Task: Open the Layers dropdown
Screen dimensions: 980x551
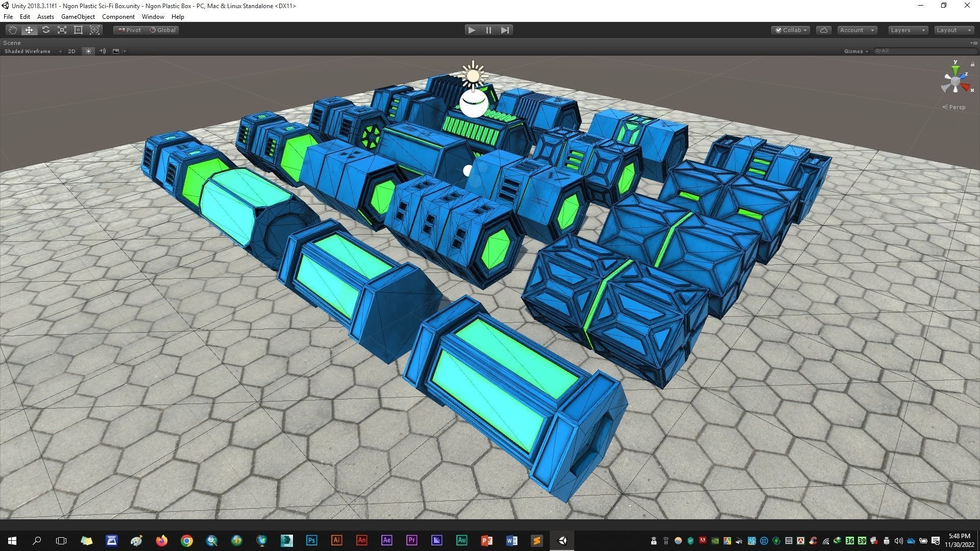Action: point(908,30)
